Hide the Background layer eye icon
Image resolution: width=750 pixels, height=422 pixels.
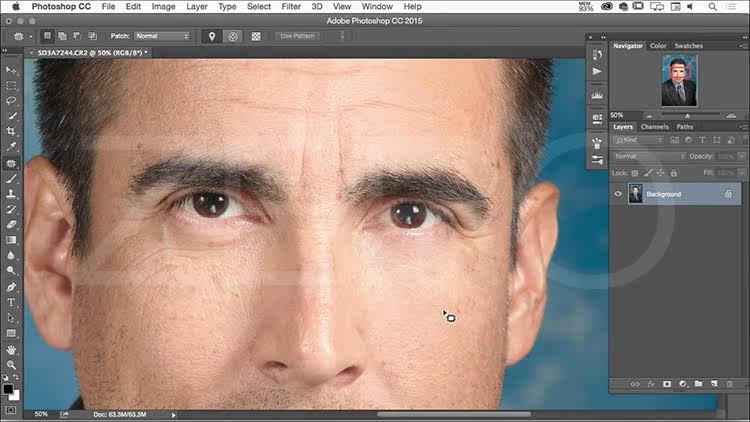pos(618,194)
